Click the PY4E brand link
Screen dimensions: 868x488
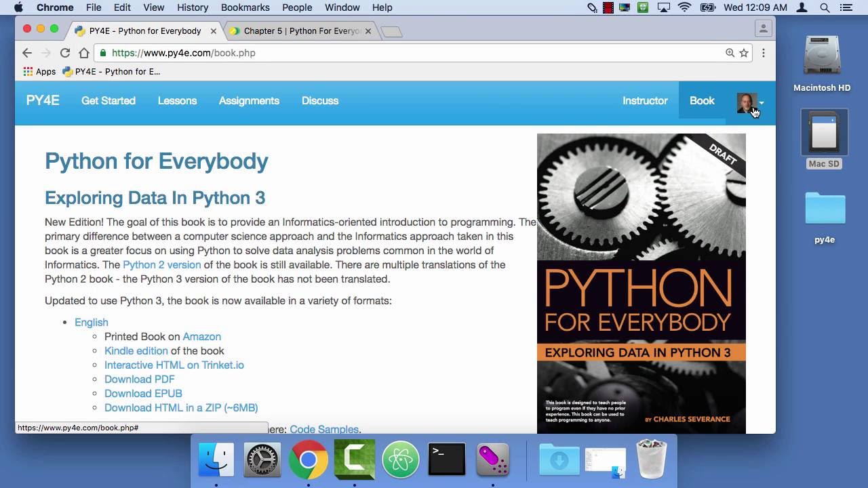click(43, 100)
